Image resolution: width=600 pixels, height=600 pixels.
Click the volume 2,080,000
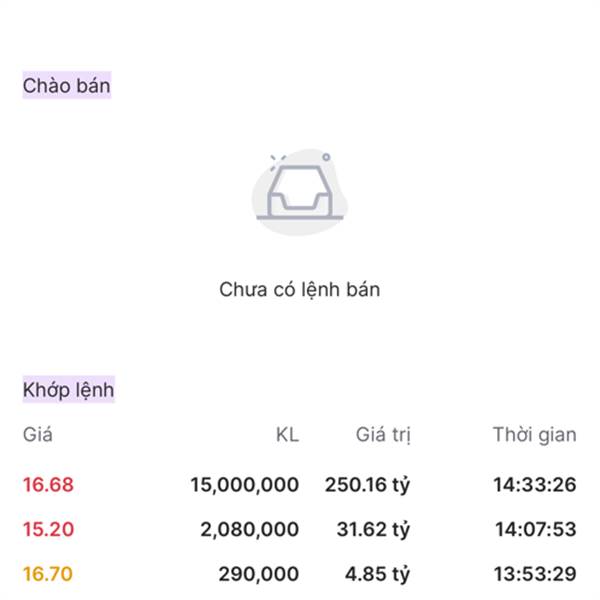pyautogui.click(x=250, y=529)
